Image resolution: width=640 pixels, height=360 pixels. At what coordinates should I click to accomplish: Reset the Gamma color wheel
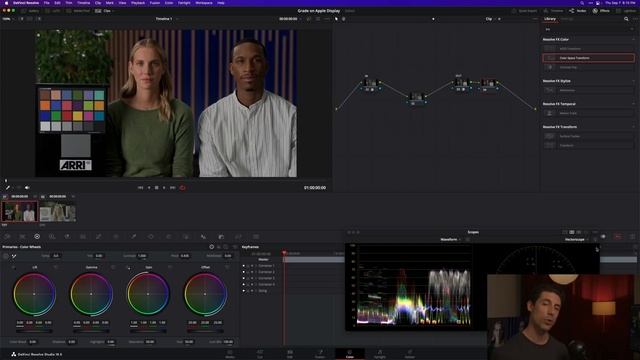[x=113, y=267]
